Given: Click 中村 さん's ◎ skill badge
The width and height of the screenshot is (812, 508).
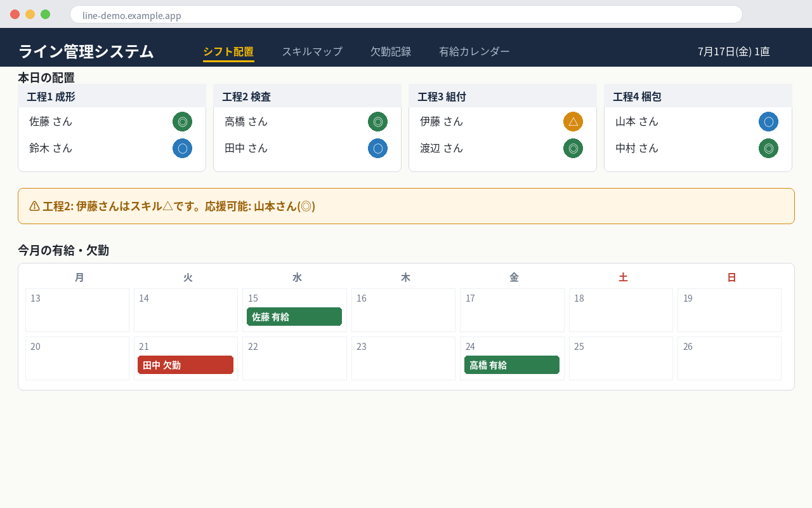Looking at the screenshot, I should (768, 148).
